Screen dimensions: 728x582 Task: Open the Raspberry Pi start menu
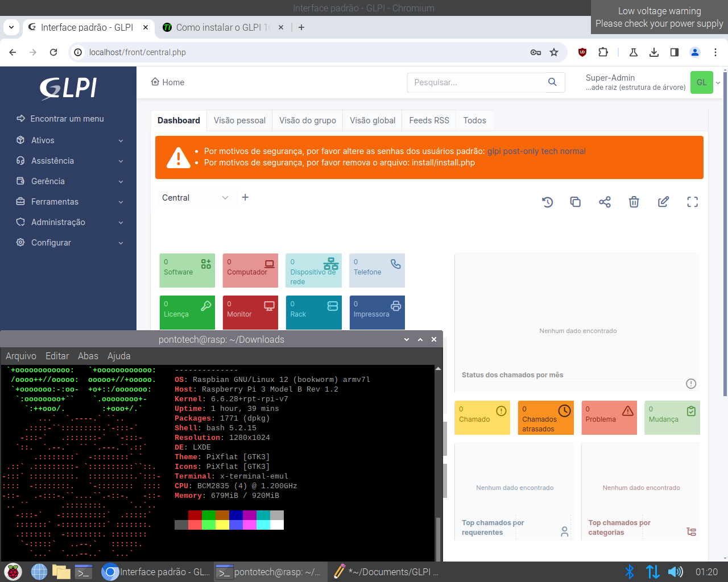[13, 572]
